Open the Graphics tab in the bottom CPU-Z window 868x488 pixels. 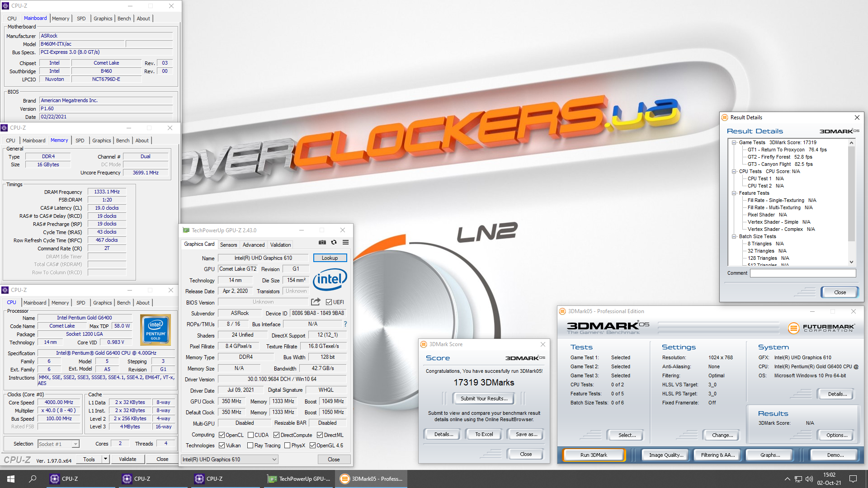coord(103,303)
